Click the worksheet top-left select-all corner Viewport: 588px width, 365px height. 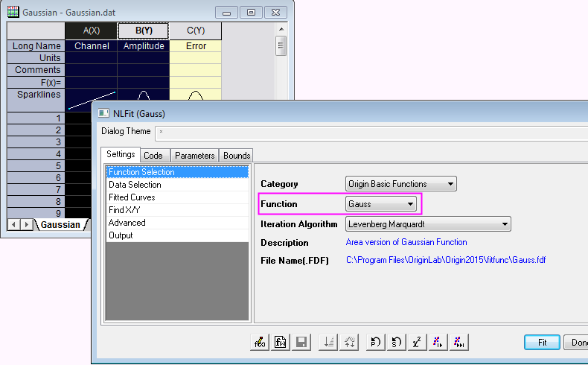click(36, 31)
